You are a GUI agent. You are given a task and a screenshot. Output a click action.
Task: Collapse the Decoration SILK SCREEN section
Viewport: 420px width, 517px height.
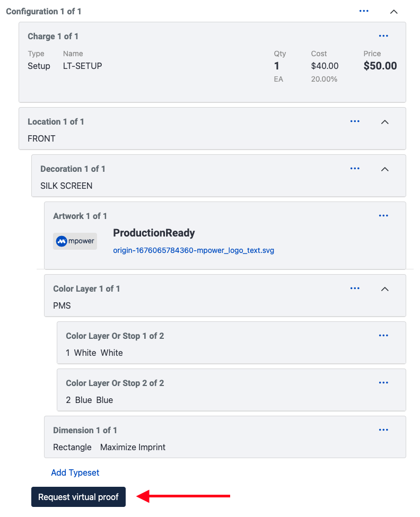[x=384, y=169]
